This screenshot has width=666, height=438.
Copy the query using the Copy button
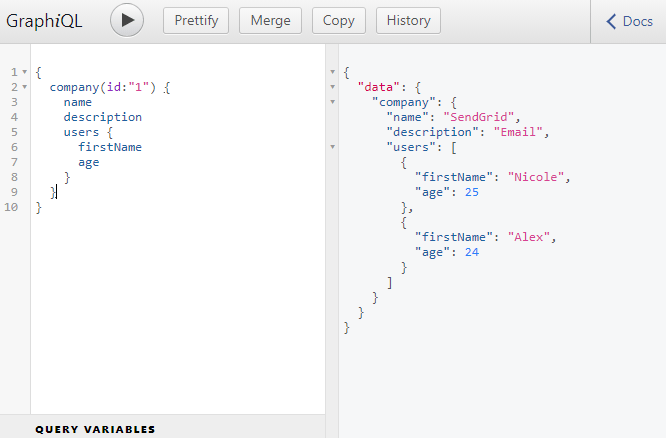coord(339,21)
